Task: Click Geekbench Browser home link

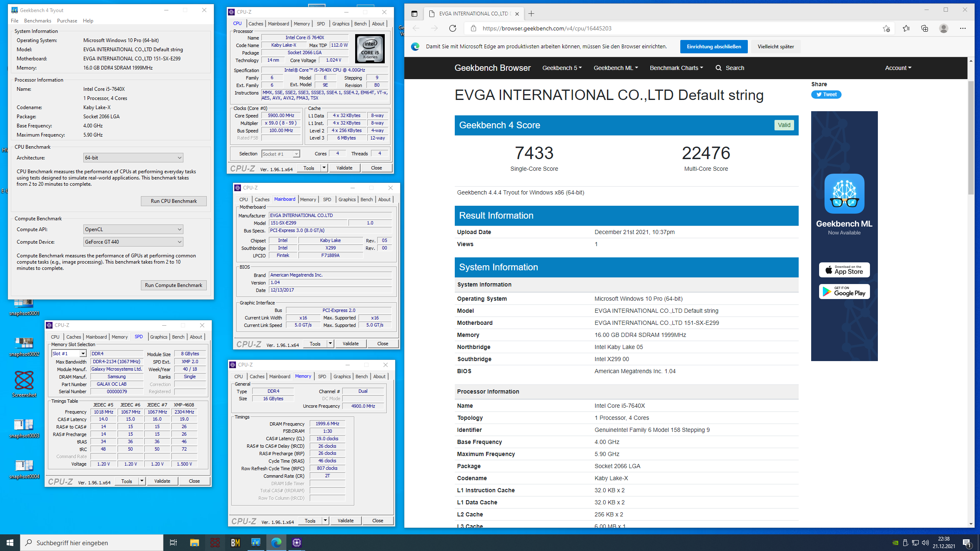Action: coord(492,68)
